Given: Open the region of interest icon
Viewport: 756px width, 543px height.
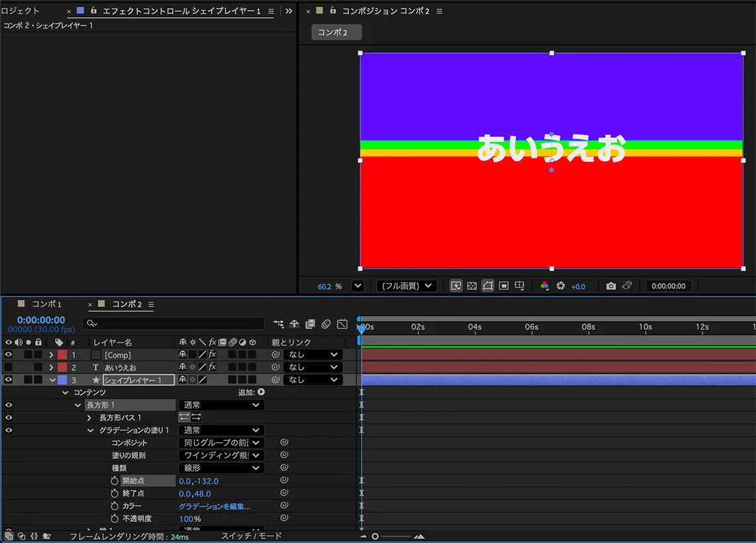Looking at the screenshot, I should coord(504,286).
